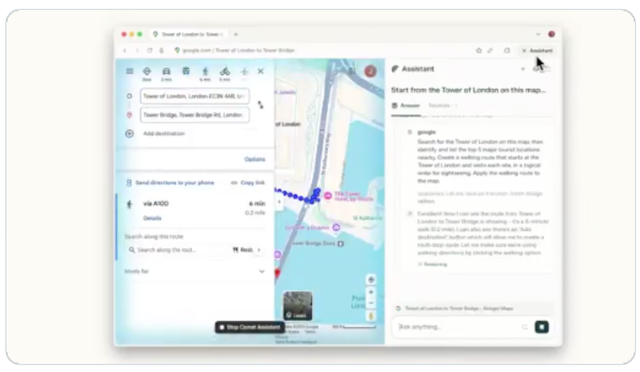Open the Google account avatar on the map

(x=370, y=71)
